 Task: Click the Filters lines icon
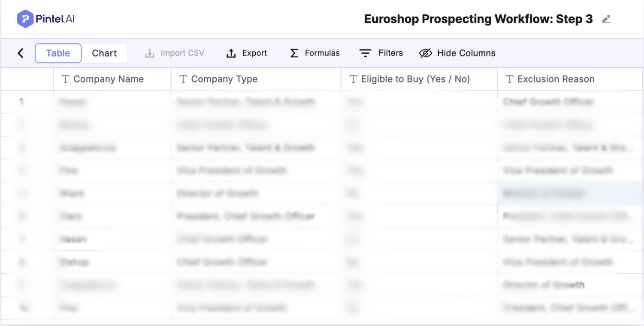pos(366,53)
